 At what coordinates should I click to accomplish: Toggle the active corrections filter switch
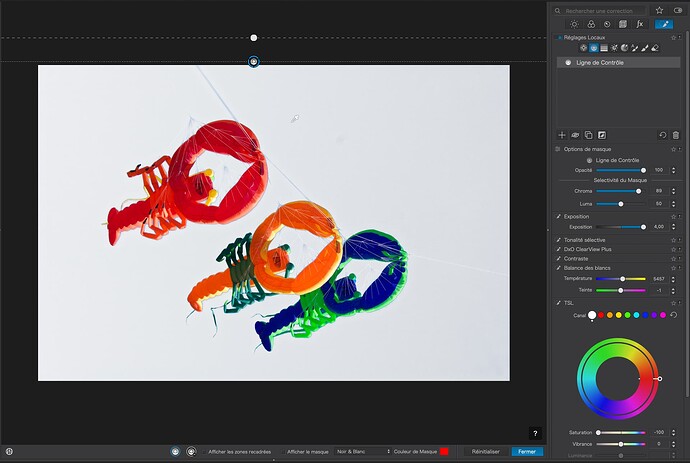[678, 10]
